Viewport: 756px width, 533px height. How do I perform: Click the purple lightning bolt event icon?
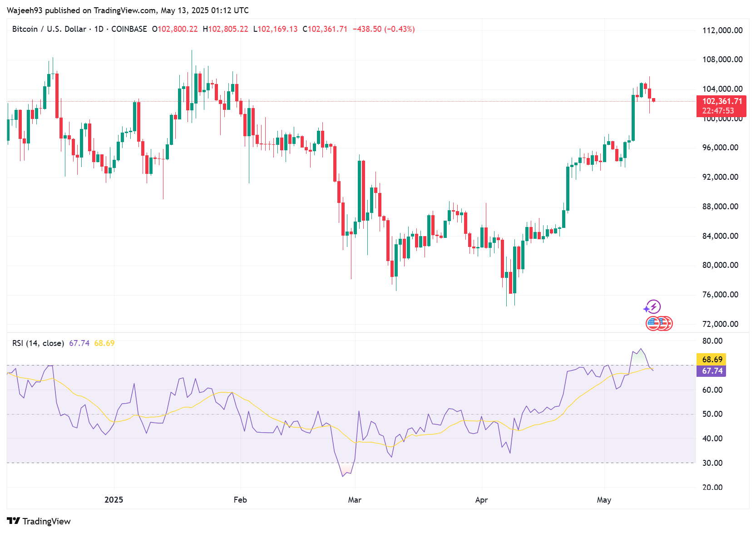[x=652, y=307]
